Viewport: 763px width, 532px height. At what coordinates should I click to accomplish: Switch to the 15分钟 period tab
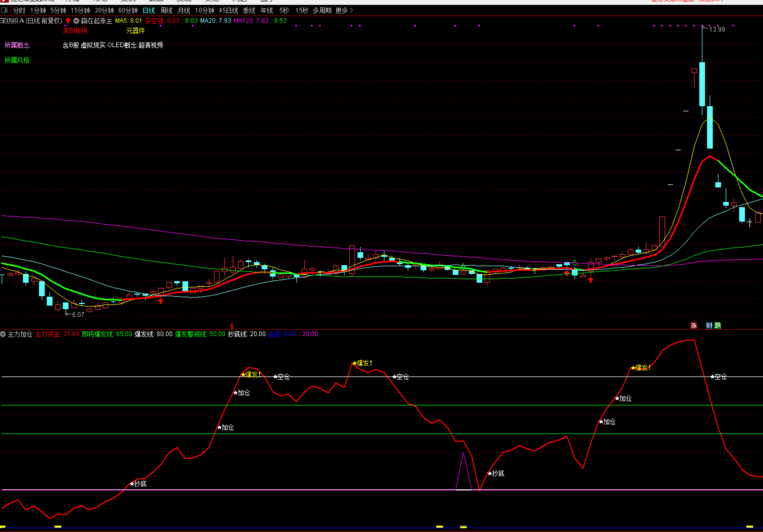tap(80, 10)
